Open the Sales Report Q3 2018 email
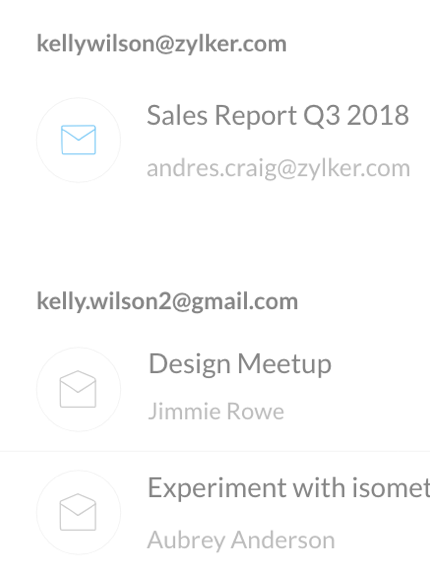Viewport: 430px width, 570px height. coord(278,116)
